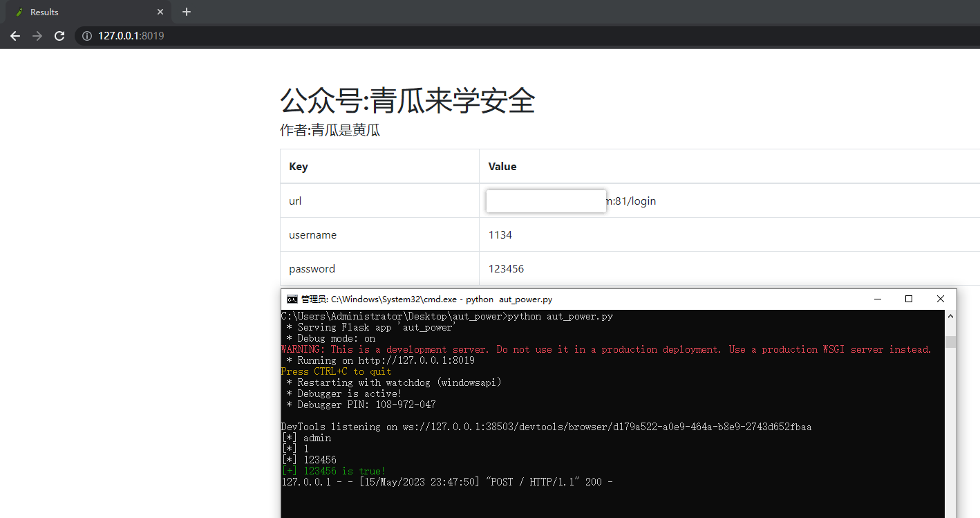Click the author line 作者:青瓜是黄瓜

click(330, 130)
